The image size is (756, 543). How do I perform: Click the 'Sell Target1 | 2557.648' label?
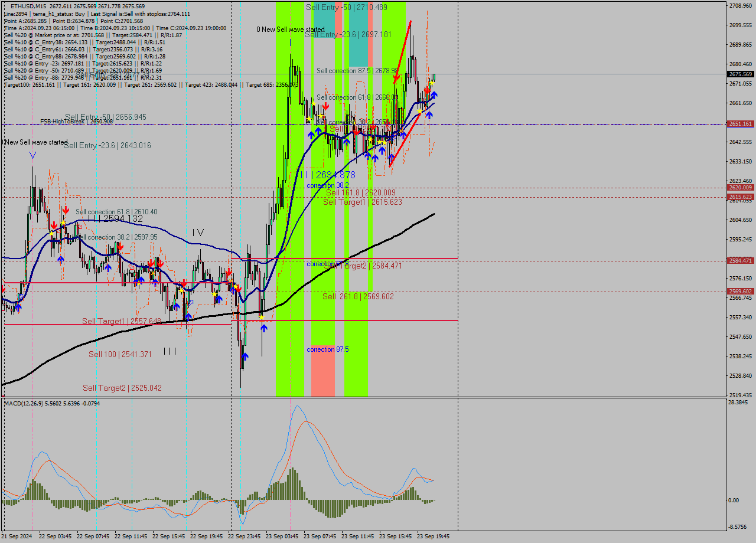[121, 321]
